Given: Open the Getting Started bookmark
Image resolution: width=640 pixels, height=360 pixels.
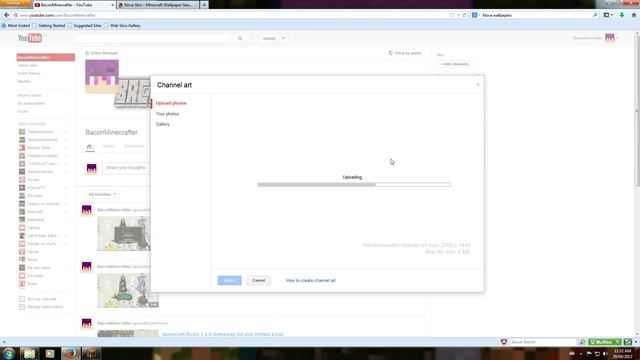Looking at the screenshot, I should point(49,25).
